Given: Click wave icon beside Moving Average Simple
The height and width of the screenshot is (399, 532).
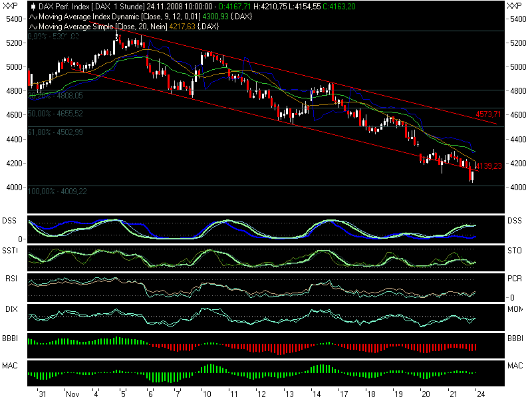Looking at the screenshot, I should pos(33,26).
